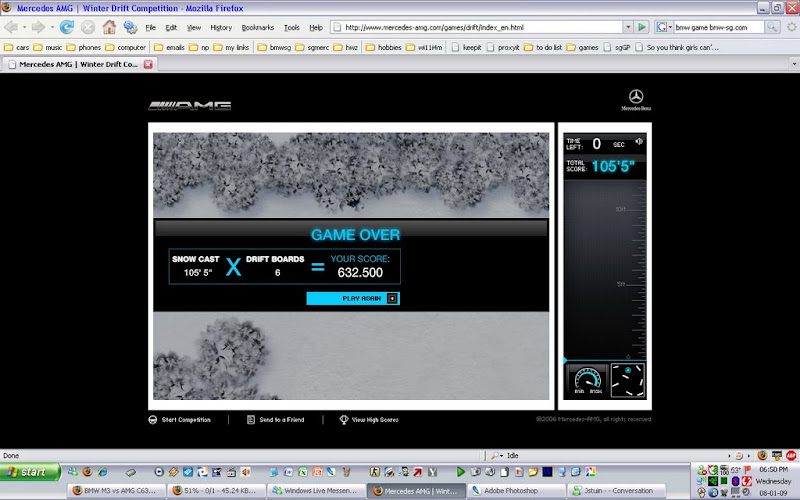Click the Adblock Plus ABP status bar icon
Image resolution: width=800 pixels, height=500 pixels.
pos(791,455)
